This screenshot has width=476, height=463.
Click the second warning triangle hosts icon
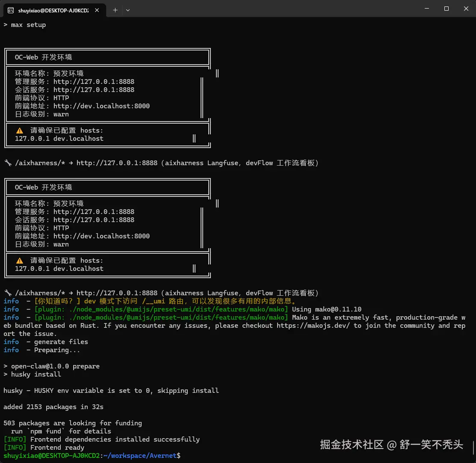pos(20,261)
